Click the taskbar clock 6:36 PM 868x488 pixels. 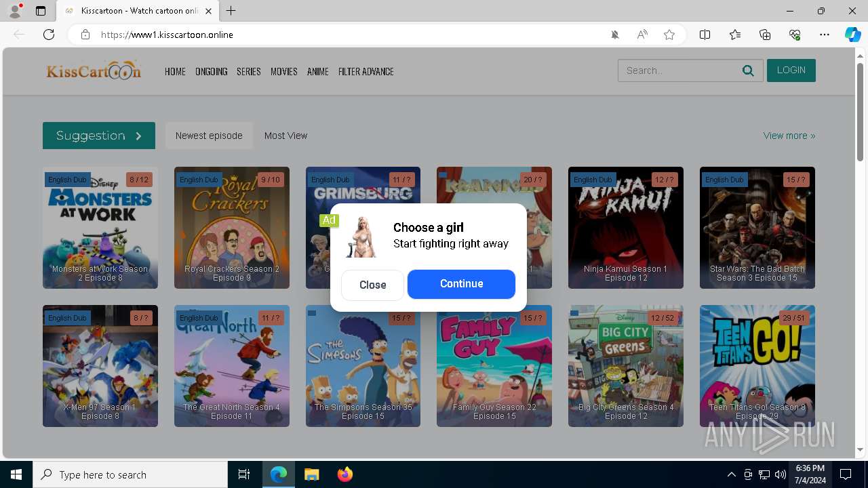pyautogui.click(x=810, y=468)
